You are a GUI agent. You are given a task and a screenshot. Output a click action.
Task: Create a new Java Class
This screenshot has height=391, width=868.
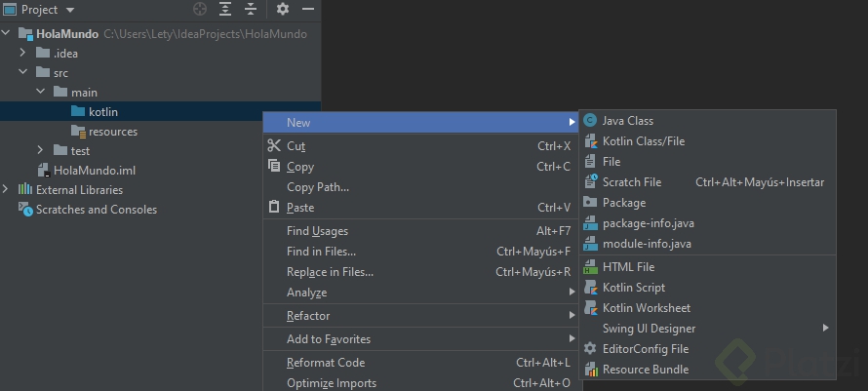[x=707, y=121]
